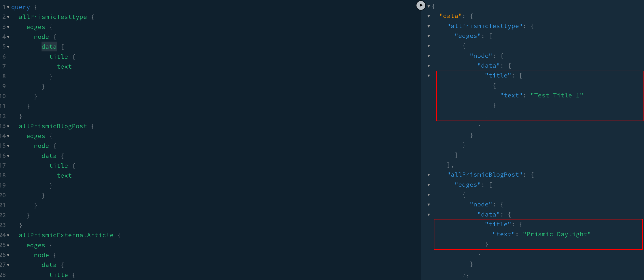Fold the allPrismicTesttype block on line 2
644x280 pixels.
tap(8, 17)
